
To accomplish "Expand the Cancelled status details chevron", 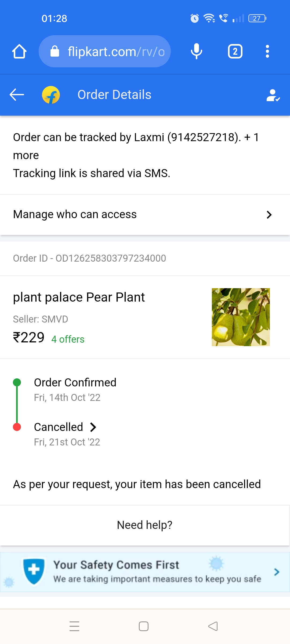I will pyautogui.click(x=93, y=427).
